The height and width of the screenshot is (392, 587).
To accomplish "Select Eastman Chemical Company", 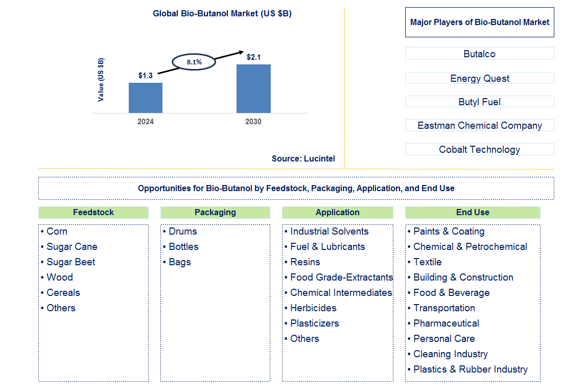I will pos(479,125).
